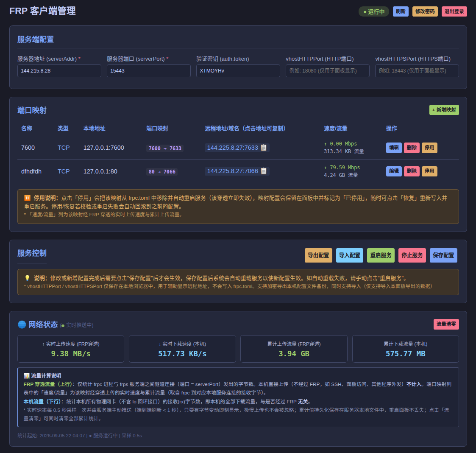Click the 7600 → 7633 port badge

point(165,148)
